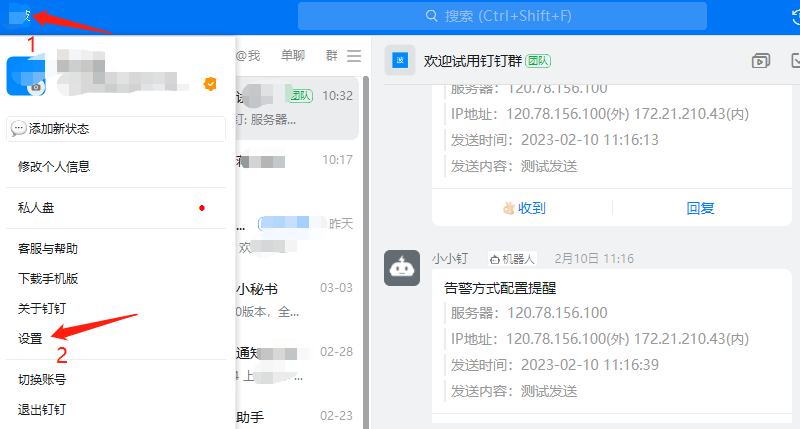Screen dimensions: 800x429
Task: Click the small profile avatar in top bar
Action: coord(18,16)
